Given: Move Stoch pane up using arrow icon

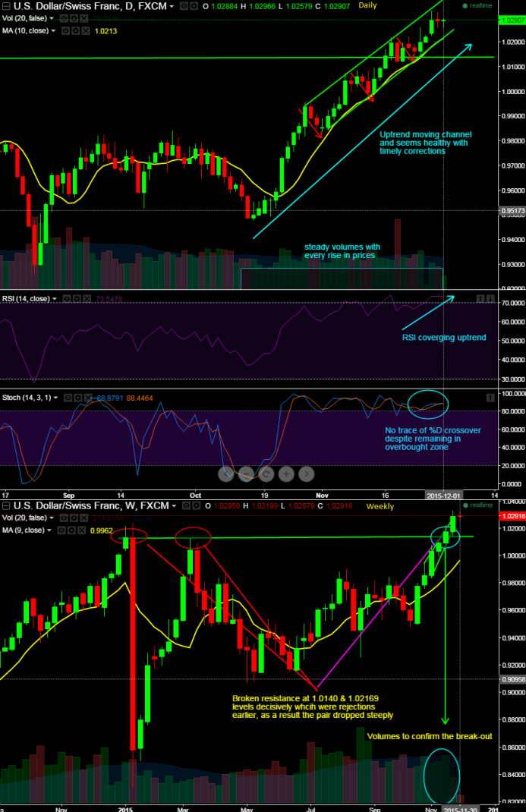Looking at the screenshot, I should (x=490, y=398).
